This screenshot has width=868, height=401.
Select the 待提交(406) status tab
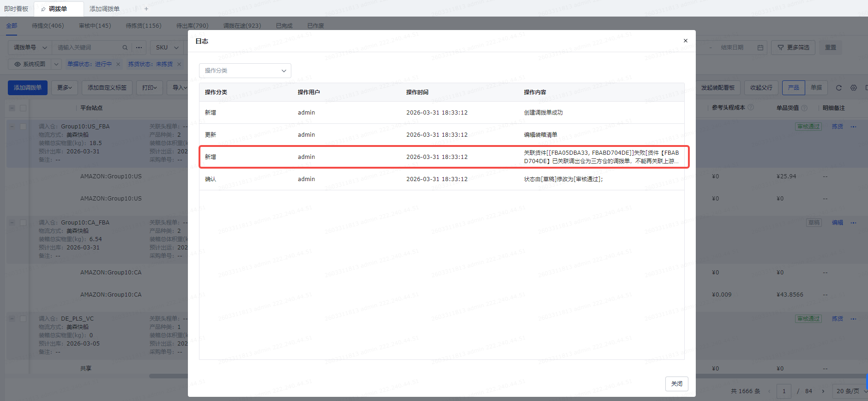pyautogui.click(x=48, y=26)
